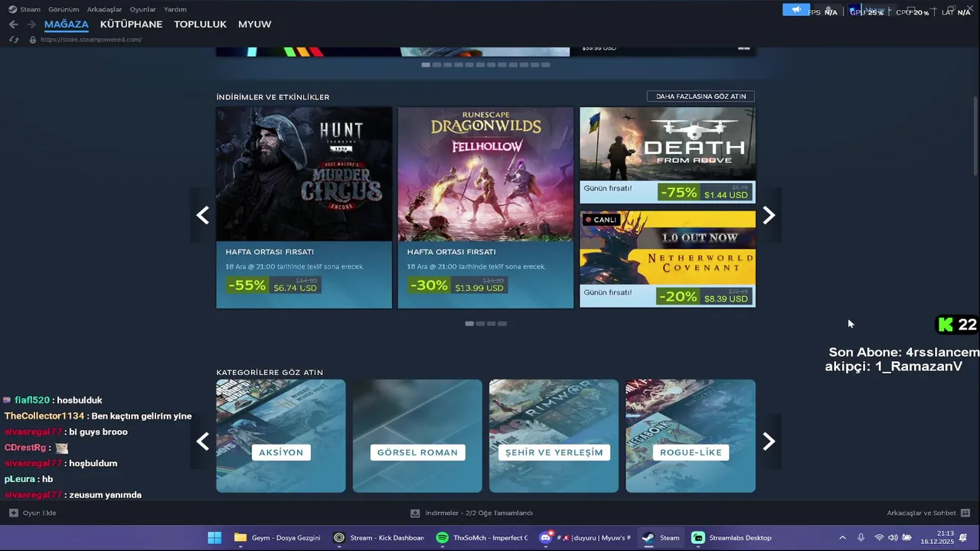Go forward with the navigation arrow
980x551 pixels.
point(31,24)
